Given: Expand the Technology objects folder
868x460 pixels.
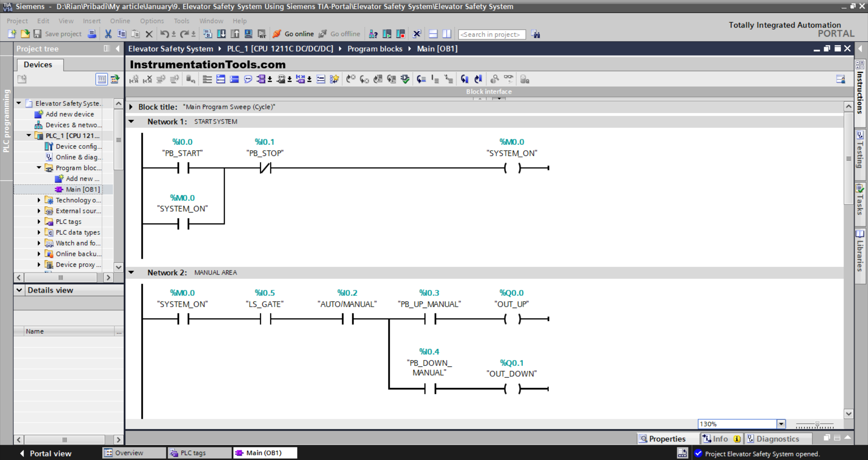Looking at the screenshot, I should (39, 200).
